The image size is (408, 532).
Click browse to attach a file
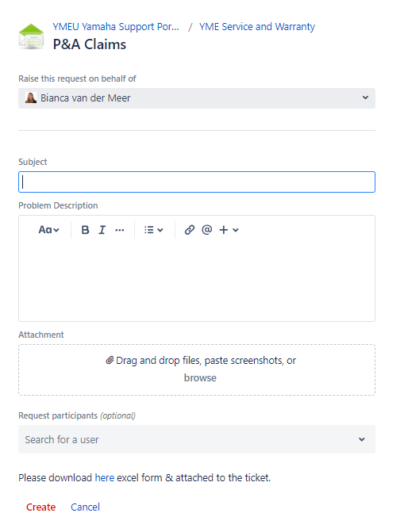[x=200, y=378]
